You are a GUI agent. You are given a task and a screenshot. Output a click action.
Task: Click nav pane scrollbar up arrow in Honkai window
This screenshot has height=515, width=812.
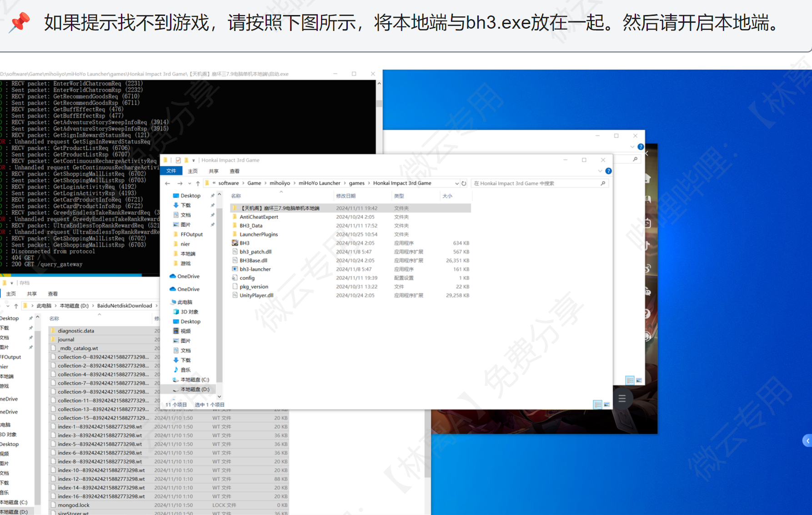tap(220, 195)
